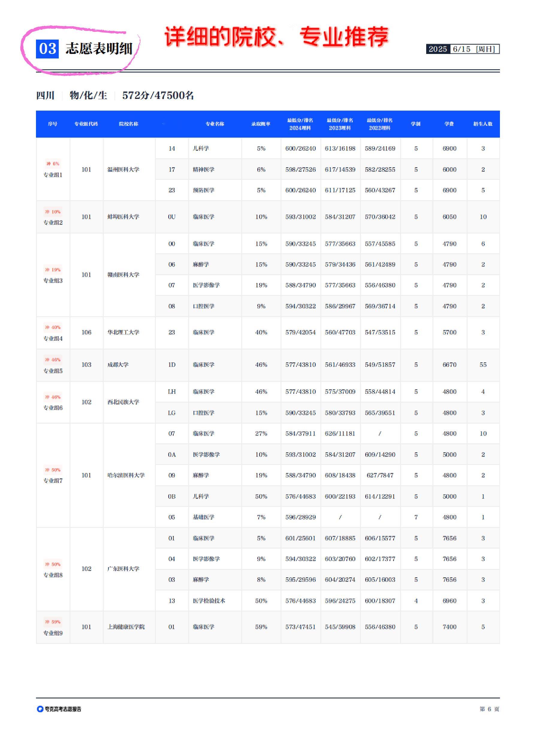
Task: Click the 专业组7 label
Action: pyautogui.click(x=53, y=481)
